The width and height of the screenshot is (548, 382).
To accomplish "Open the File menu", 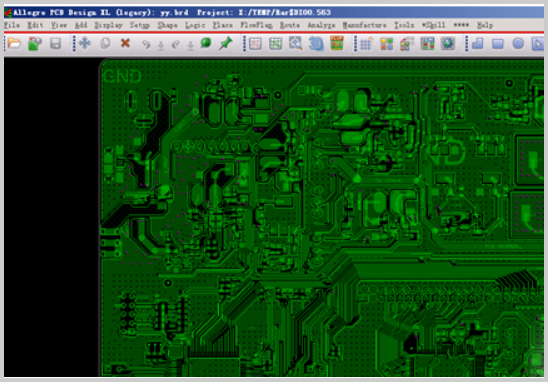I will (x=12, y=25).
